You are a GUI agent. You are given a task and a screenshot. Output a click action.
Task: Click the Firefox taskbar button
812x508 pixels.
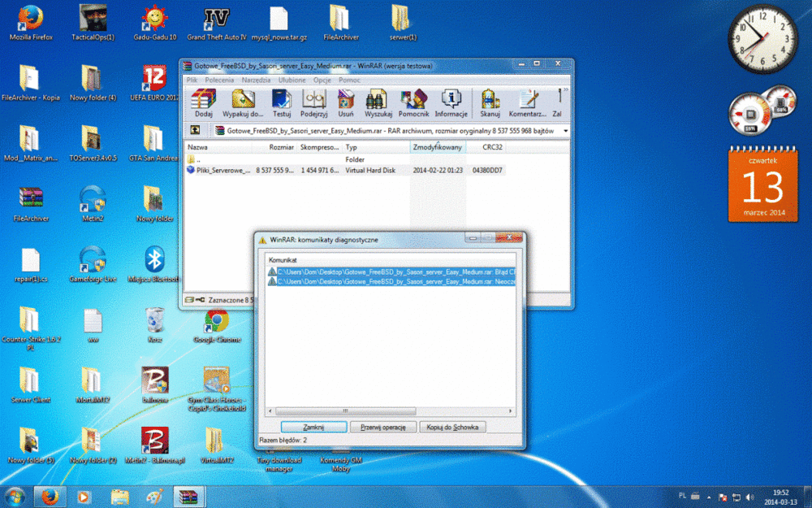[x=50, y=497]
